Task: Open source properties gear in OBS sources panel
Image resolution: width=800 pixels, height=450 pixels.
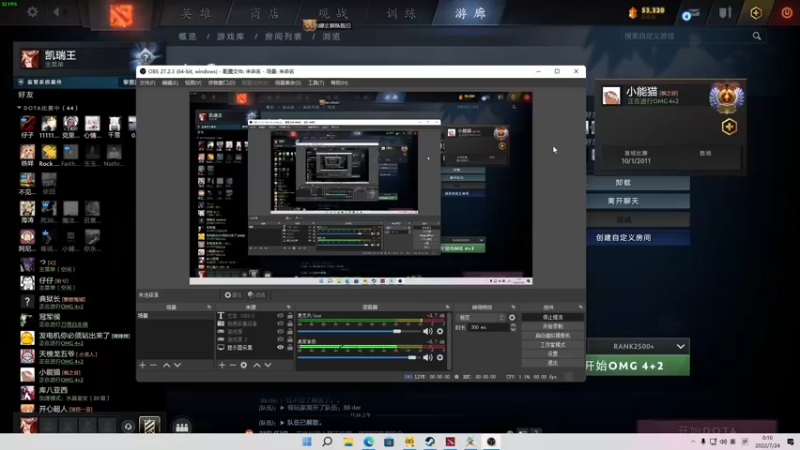Action: [244, 365]
